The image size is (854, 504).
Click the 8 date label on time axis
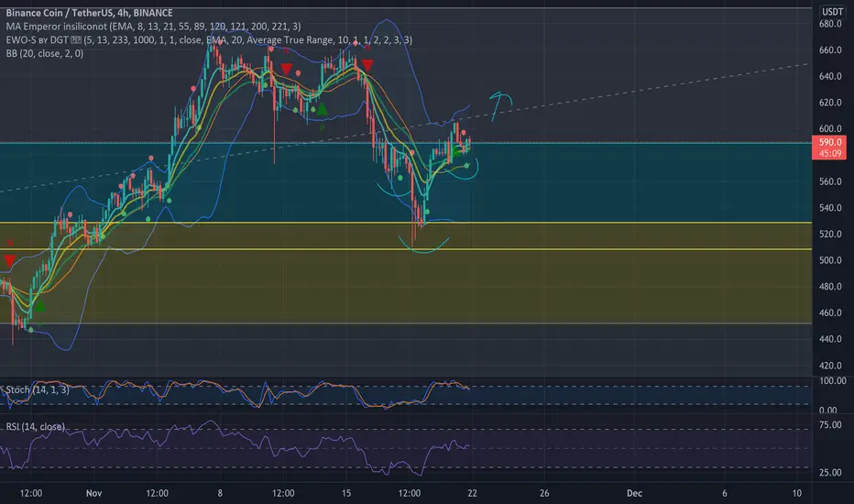[x=220, y=493]
